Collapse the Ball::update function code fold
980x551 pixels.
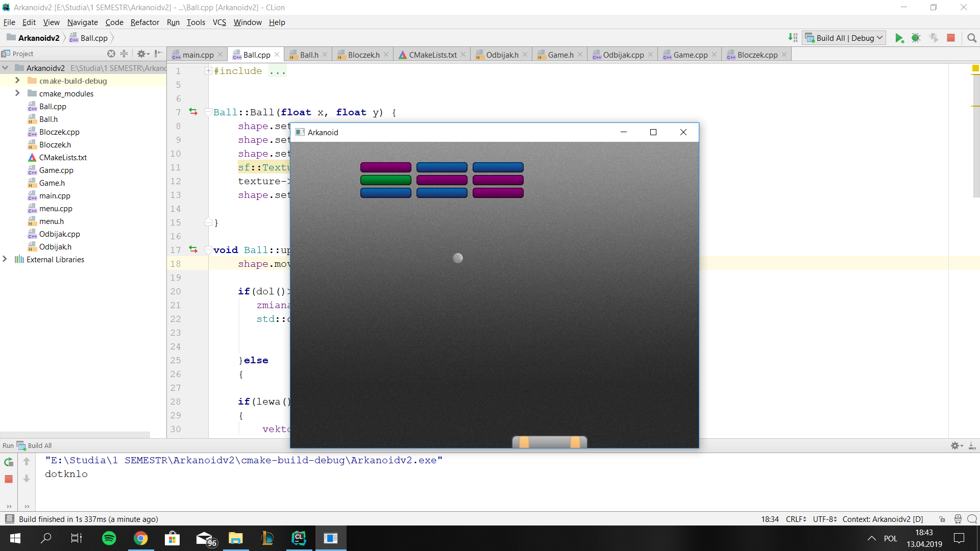(x=208, y=249)
